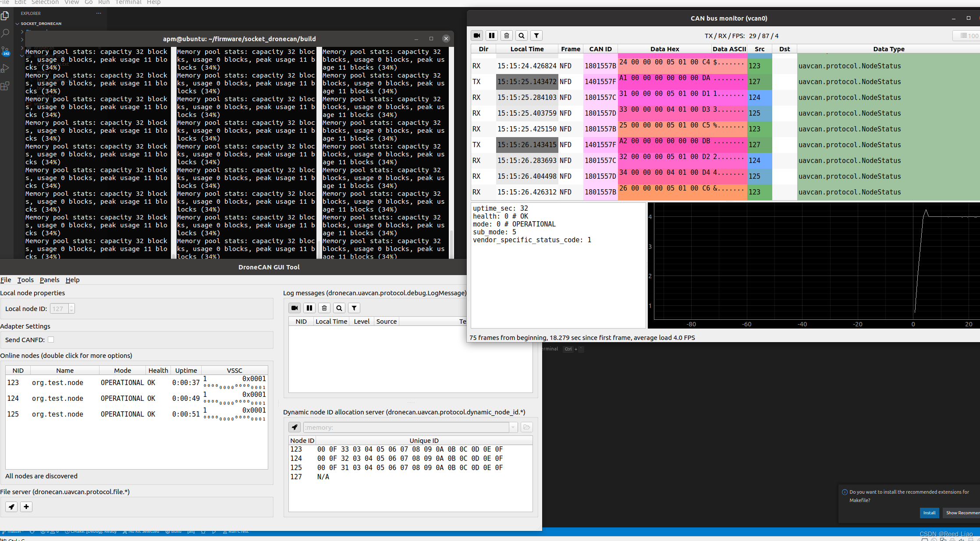Open VS Code search sidebar icon
Viewport: 980px width, 541px height.
click(5, 33)
